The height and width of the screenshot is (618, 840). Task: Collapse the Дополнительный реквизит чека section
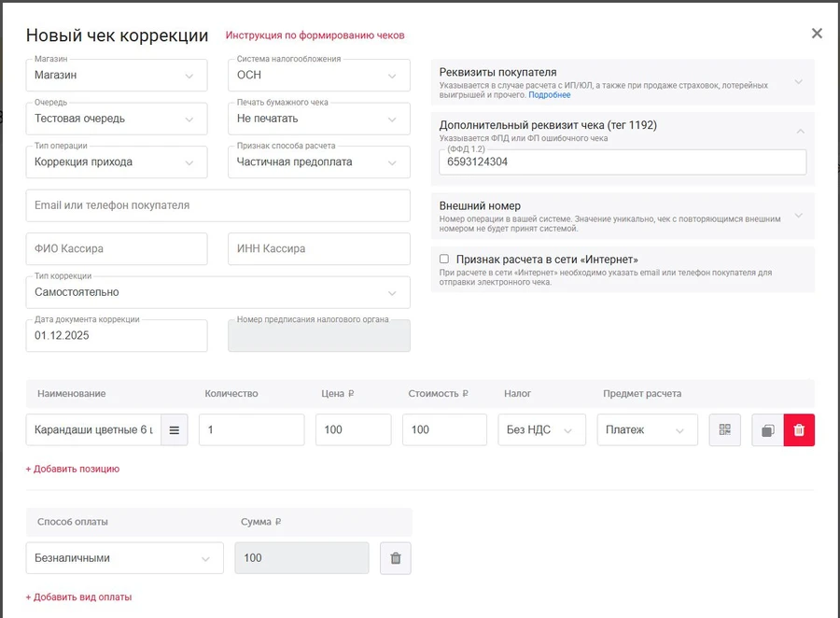[800, 132]
